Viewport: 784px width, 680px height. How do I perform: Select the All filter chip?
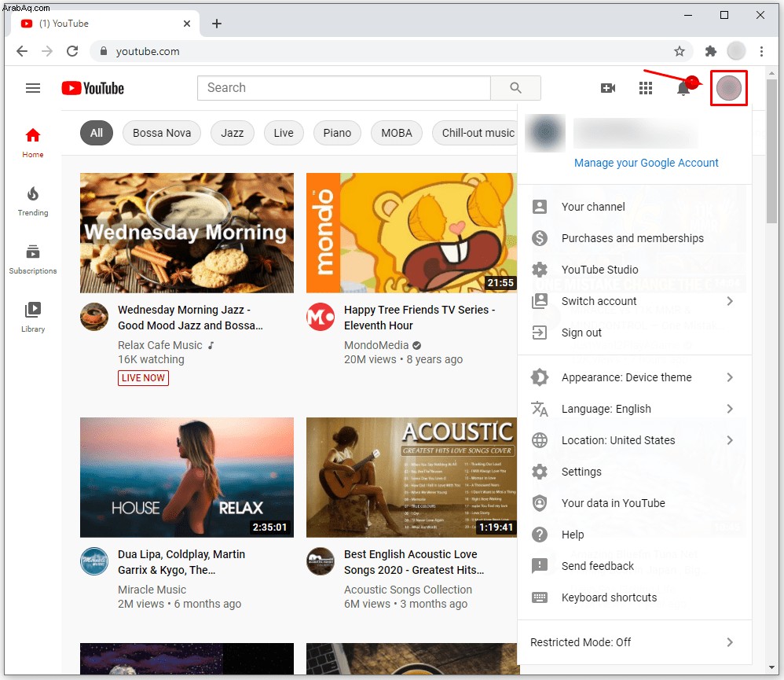(97, 133)
